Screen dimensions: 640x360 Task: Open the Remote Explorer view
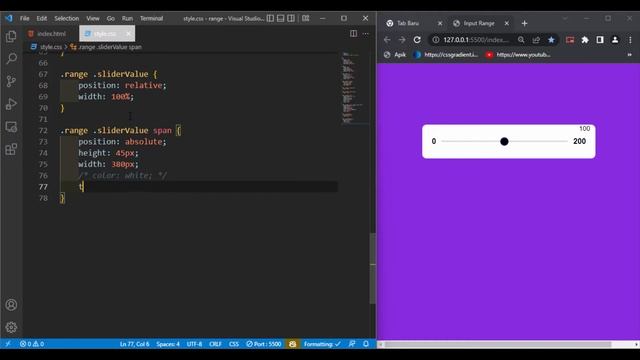point(11,127)
